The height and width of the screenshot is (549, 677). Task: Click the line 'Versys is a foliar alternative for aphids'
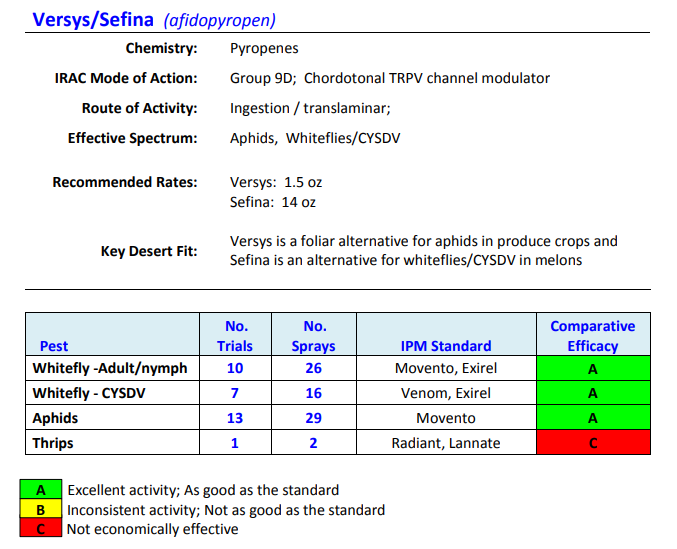click(x=424, y=241)
